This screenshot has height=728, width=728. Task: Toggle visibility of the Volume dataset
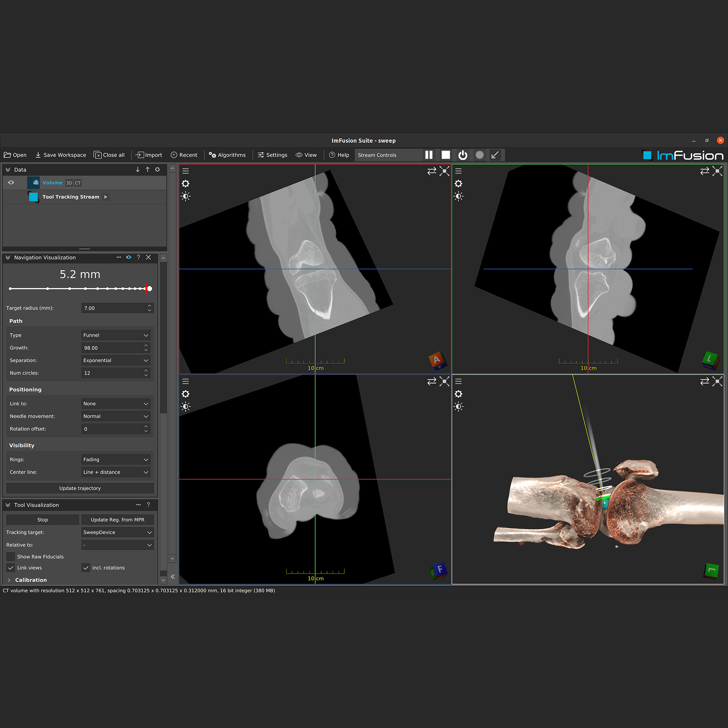[11, 183]
